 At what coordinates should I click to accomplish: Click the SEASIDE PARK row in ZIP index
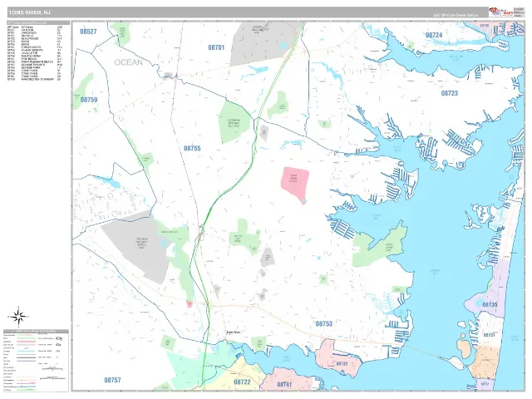coord(34,67)
